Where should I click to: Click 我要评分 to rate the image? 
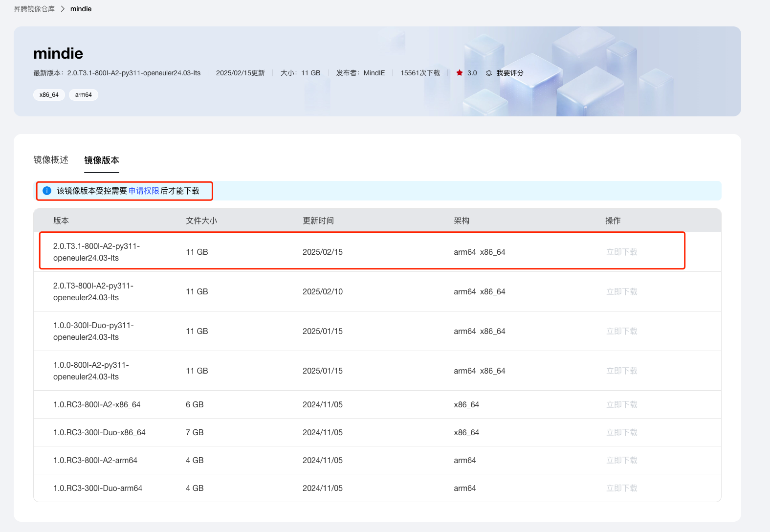coord(510,73)
